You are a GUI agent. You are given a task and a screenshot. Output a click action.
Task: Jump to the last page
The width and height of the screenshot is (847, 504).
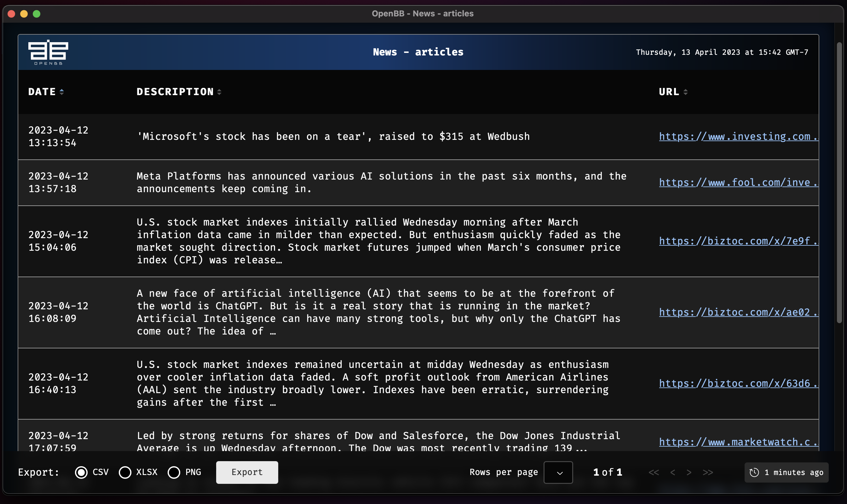[708, 472]
